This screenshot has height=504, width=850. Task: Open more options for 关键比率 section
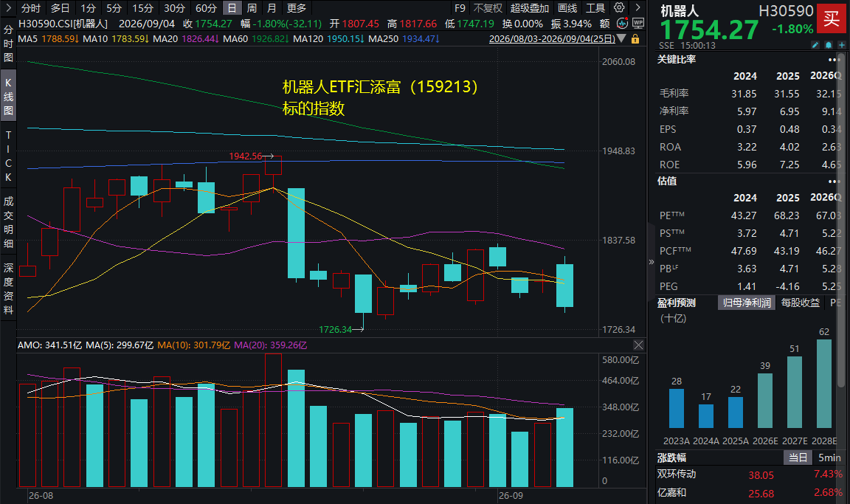[x=833, y=60]
